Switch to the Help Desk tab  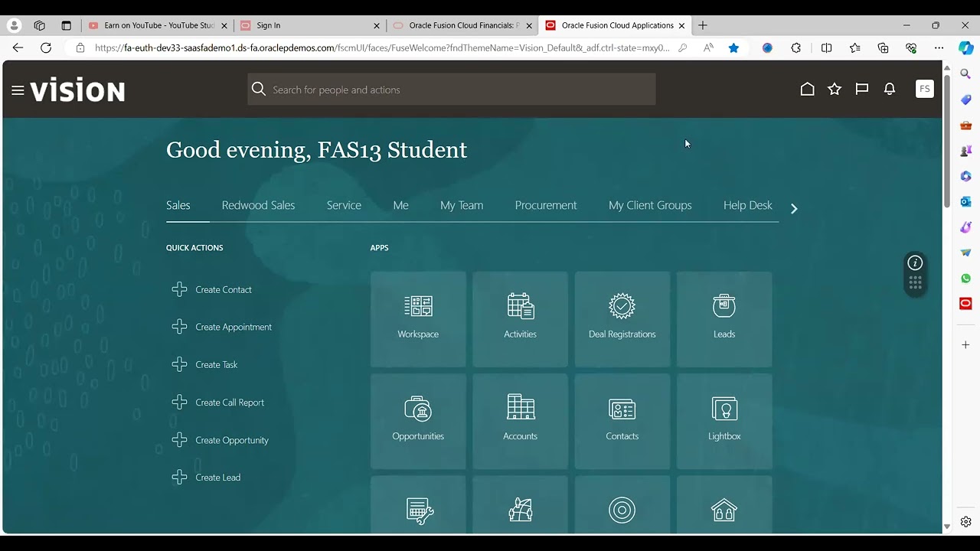pos(748,205)
